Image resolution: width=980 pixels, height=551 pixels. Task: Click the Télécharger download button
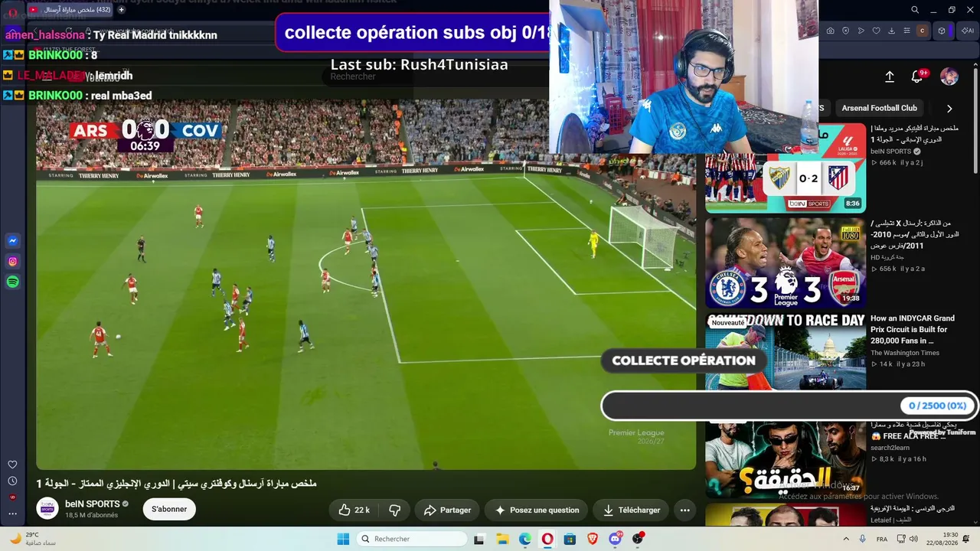coord(632,510)
